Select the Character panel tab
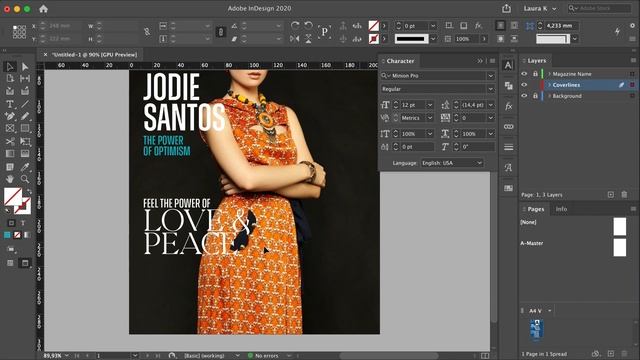This screenshot has height=360, width=640. click(x=400, y=61)
